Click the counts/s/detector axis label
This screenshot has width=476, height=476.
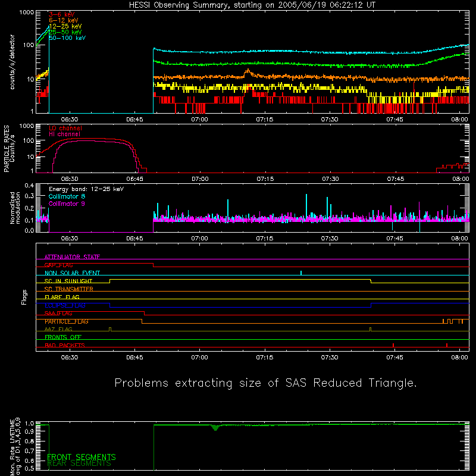click(x=12, y=62)
